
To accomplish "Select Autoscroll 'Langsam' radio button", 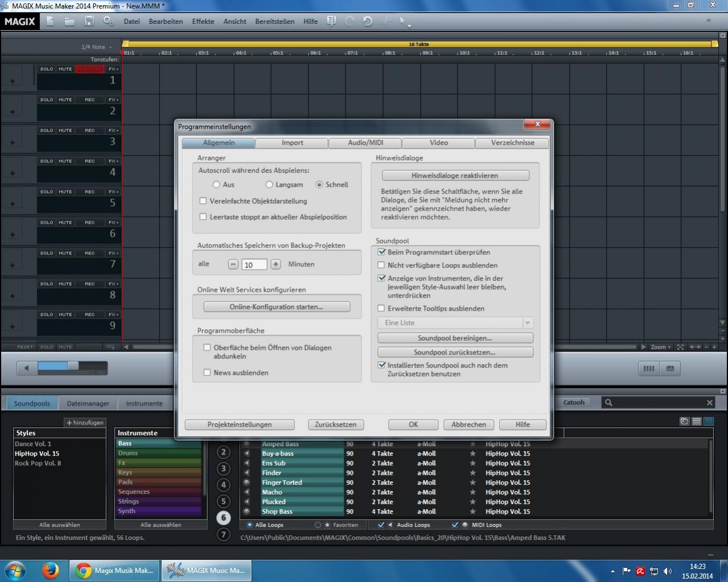I will (x=270, y=184).
